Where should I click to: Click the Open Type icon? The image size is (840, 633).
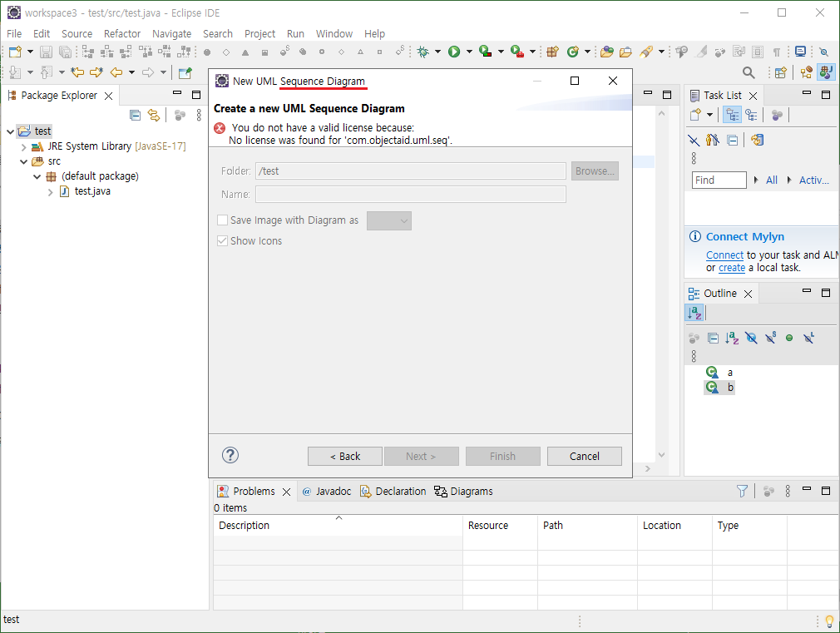[606, 52]
